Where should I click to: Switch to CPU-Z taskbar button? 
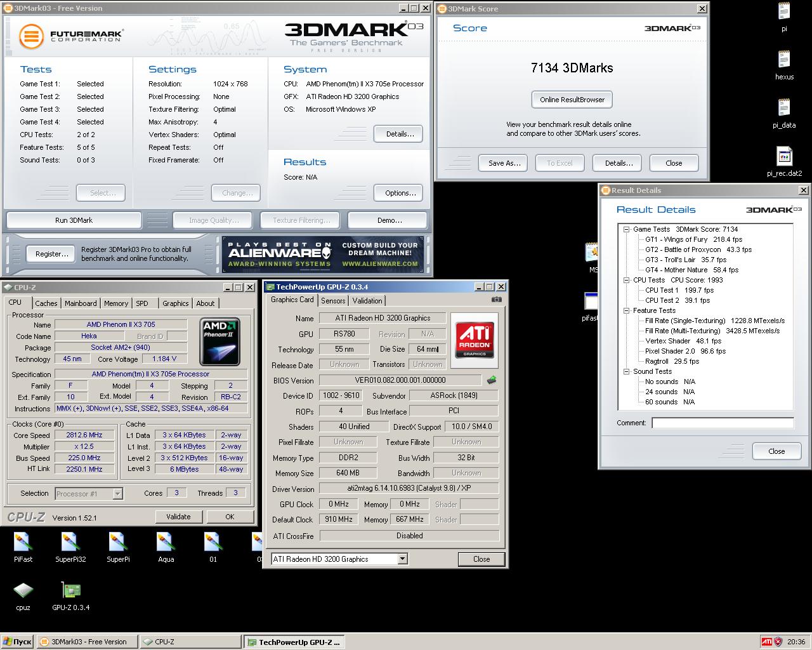tap(190, 642)
